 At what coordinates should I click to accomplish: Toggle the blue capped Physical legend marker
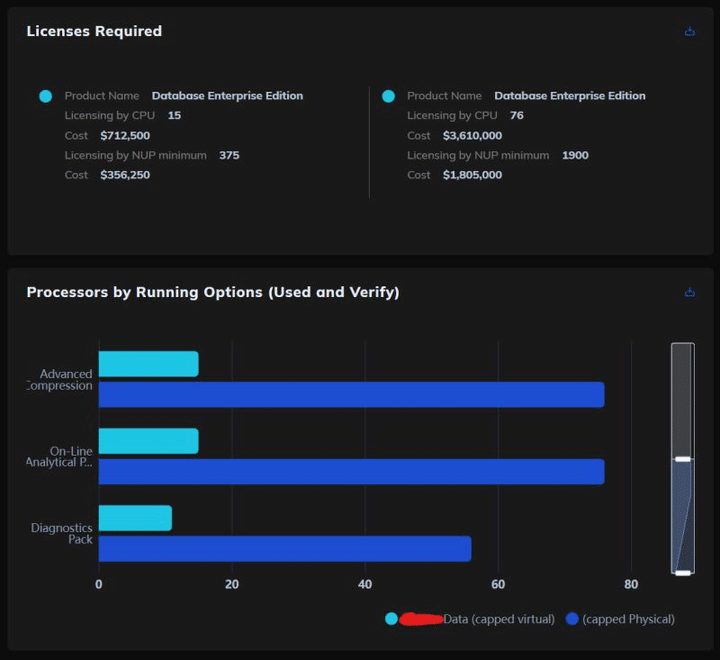[x=572, y=619]
